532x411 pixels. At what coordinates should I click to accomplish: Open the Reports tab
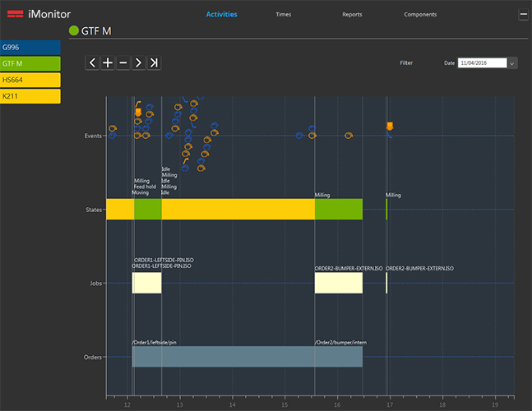point(352,15)
